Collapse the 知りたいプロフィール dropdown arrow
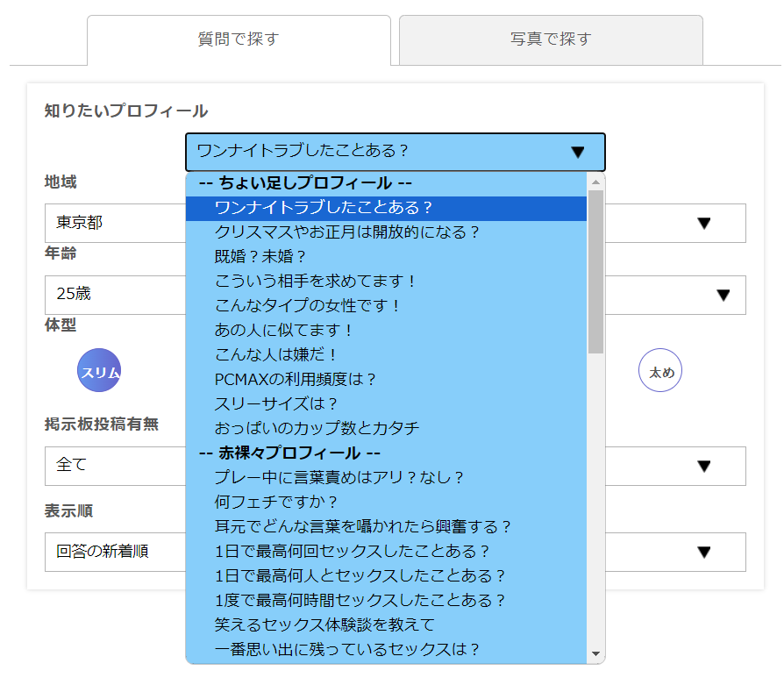 point(577,152)
